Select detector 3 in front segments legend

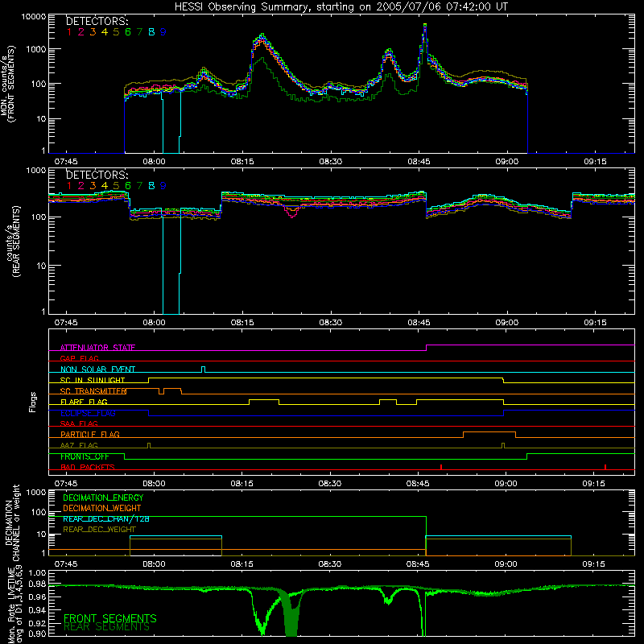[93, 32]
